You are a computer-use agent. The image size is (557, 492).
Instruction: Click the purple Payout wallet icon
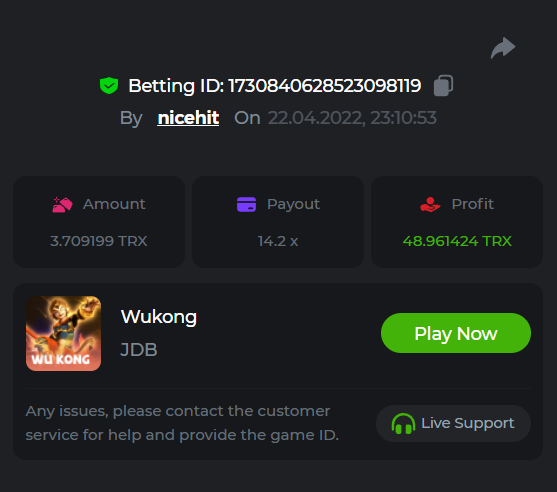click(247, 204)
